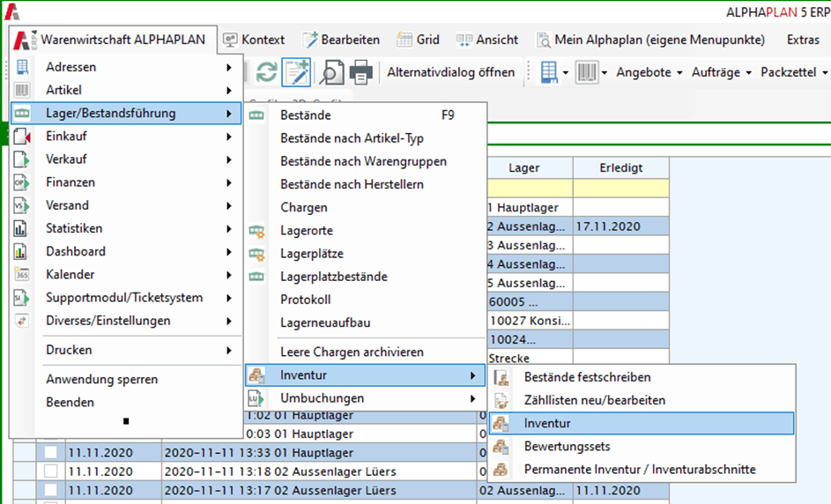This screenshot has width=831, height=504.
Task: Click the edit note pencil icon in the toolbar
Action: click(x=296, y=72)
